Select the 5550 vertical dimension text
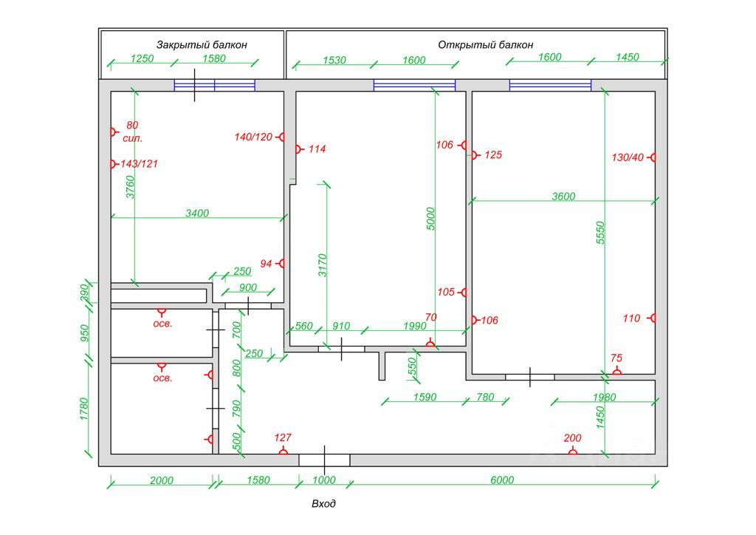The image size is (756, 535). click(x=600, y=233)
